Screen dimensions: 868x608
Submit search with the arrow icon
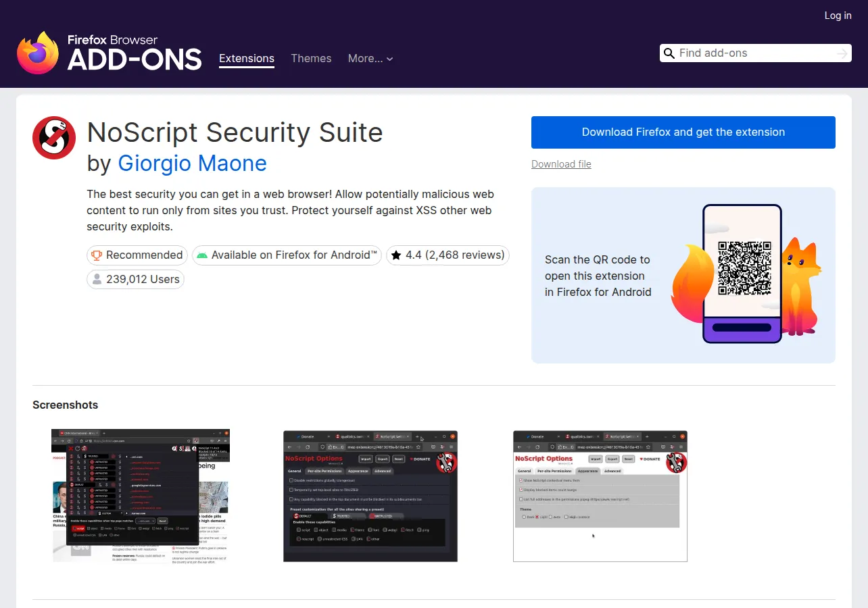(x=842, y=53)
